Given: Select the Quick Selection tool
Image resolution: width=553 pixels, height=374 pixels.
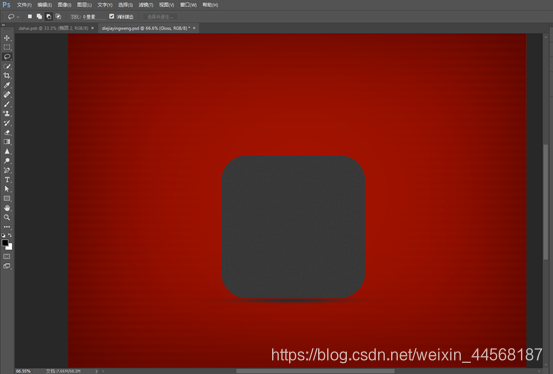Looking at the screenshot, I should pos(7,66).
